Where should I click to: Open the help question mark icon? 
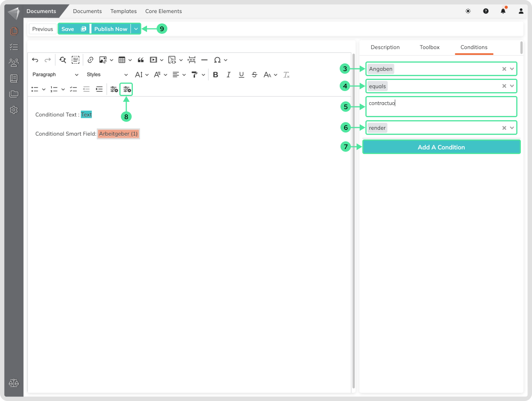coord(486,11)
